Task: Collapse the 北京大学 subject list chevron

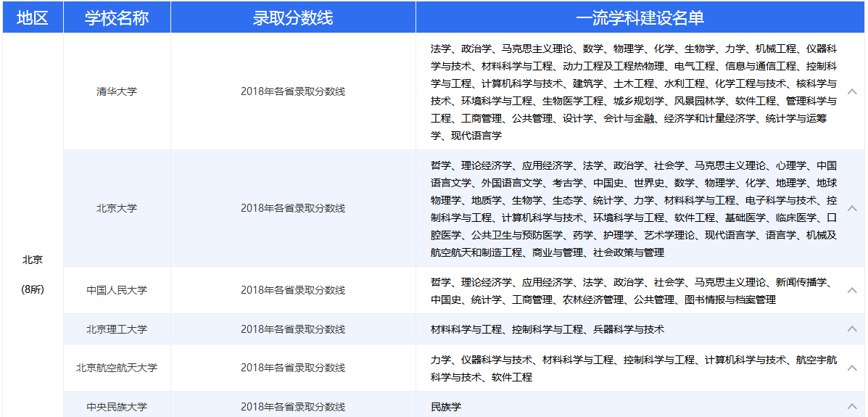Action: [853, 208]
